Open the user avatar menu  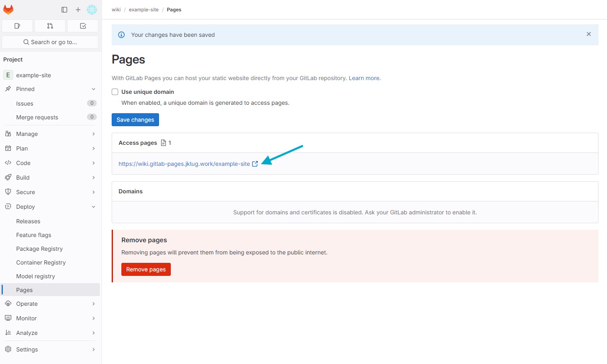point(92,10)
